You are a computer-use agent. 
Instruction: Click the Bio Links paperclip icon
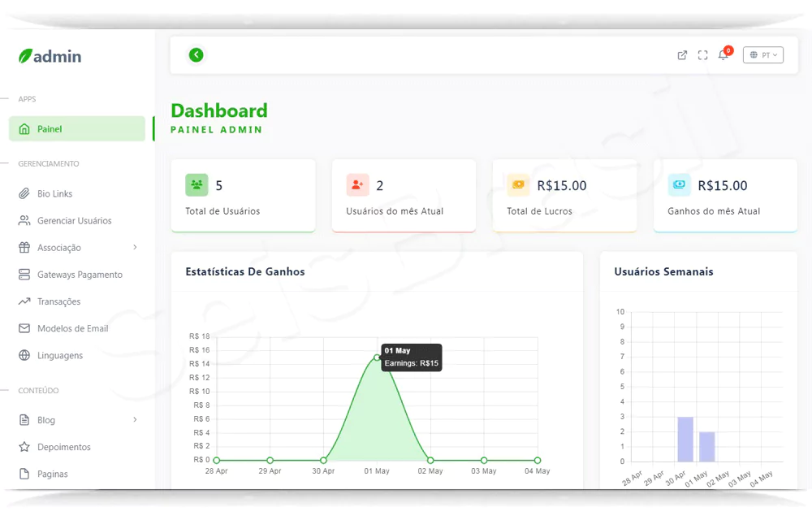click(x=24, y=193)
